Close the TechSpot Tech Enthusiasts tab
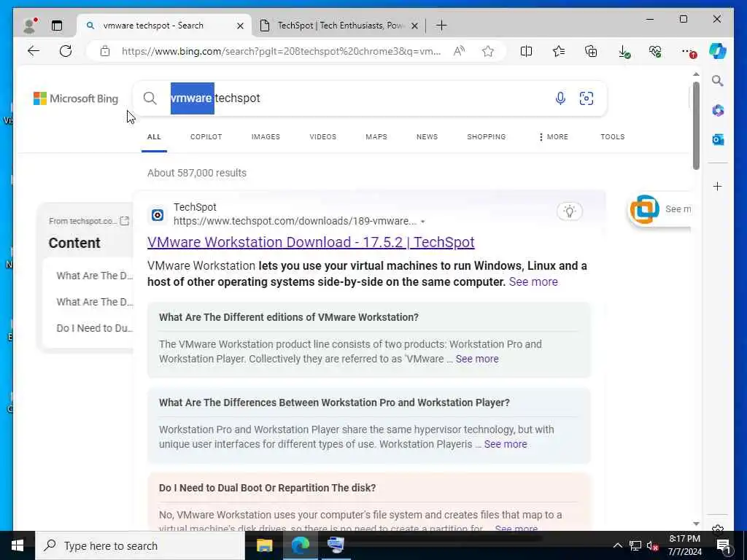 414,26
